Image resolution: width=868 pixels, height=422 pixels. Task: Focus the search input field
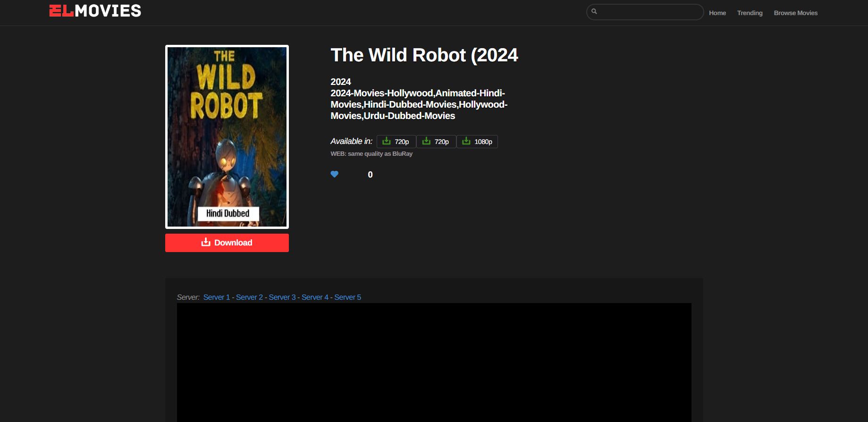645,12
